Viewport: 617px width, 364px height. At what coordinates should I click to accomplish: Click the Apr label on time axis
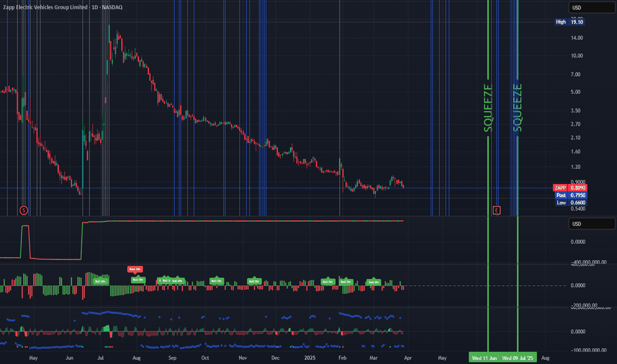(408, 357)
